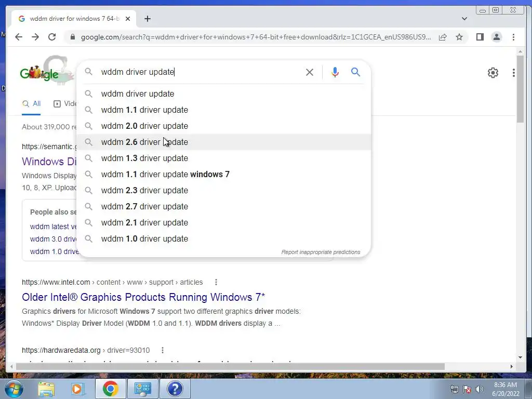Open Google apps dots menu

[x=514, y=73]
